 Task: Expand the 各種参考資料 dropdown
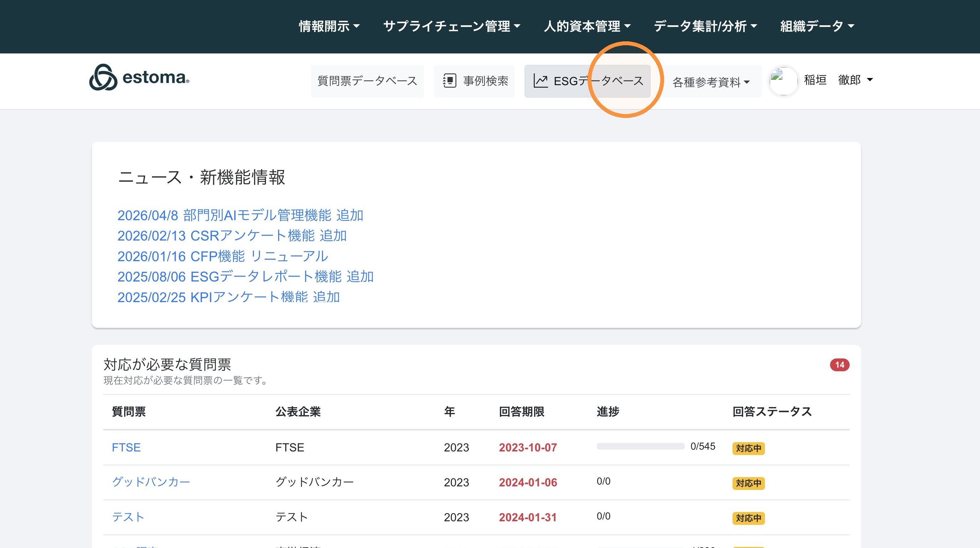[x=711, y=82]
